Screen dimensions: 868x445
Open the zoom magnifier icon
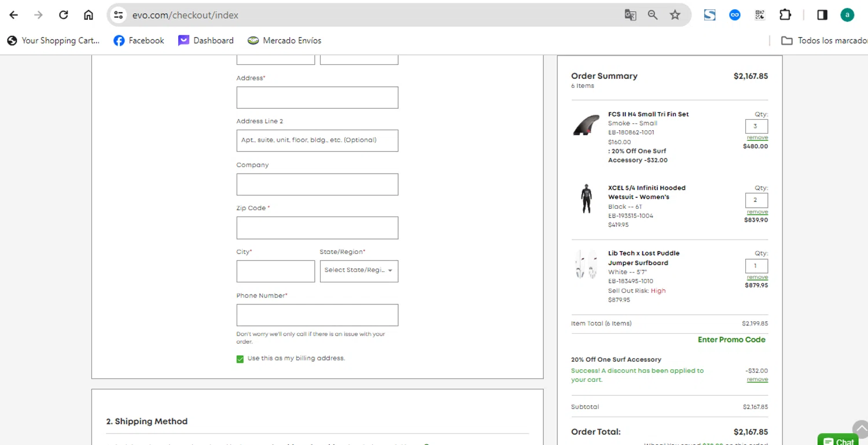point(653,15)
